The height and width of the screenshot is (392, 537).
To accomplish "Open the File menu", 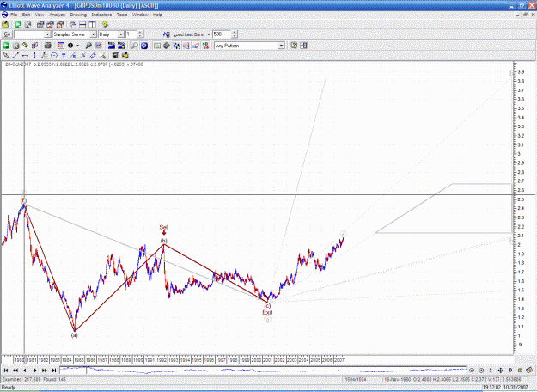I will tap(14, 15).
